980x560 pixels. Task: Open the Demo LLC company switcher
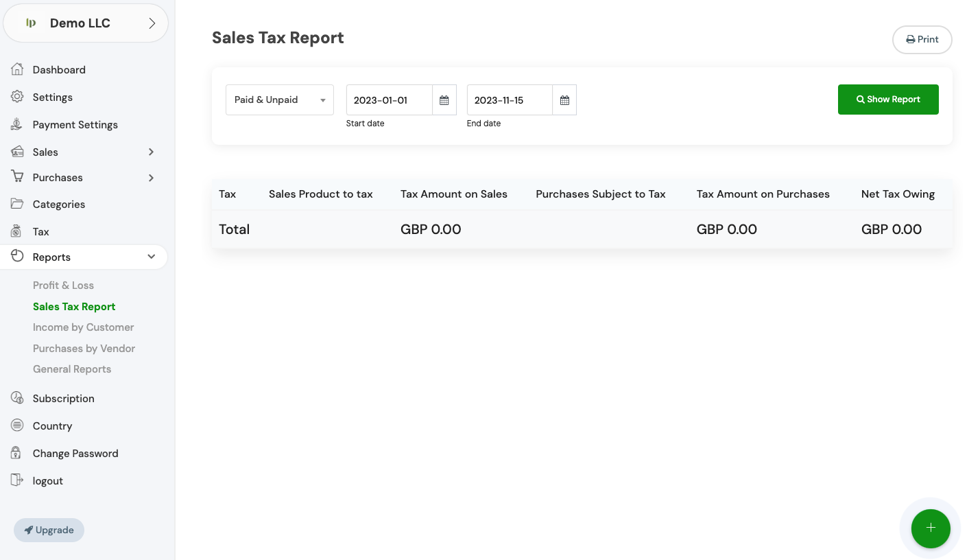click(x=86, y=23)
